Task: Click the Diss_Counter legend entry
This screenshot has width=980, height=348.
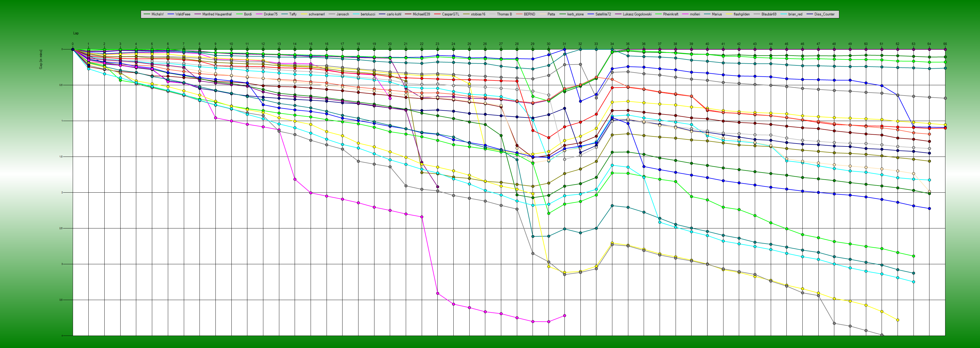Action: (x=825, y=14)
